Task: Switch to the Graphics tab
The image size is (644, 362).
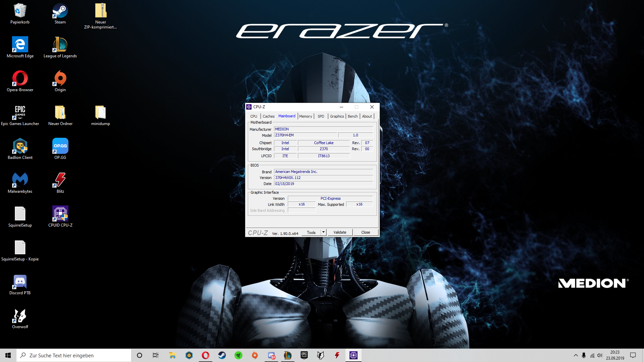Action: click(337, 116)
